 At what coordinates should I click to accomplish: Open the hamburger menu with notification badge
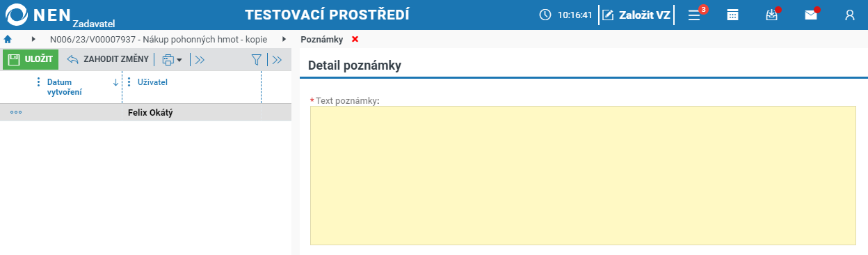point(695,15)
